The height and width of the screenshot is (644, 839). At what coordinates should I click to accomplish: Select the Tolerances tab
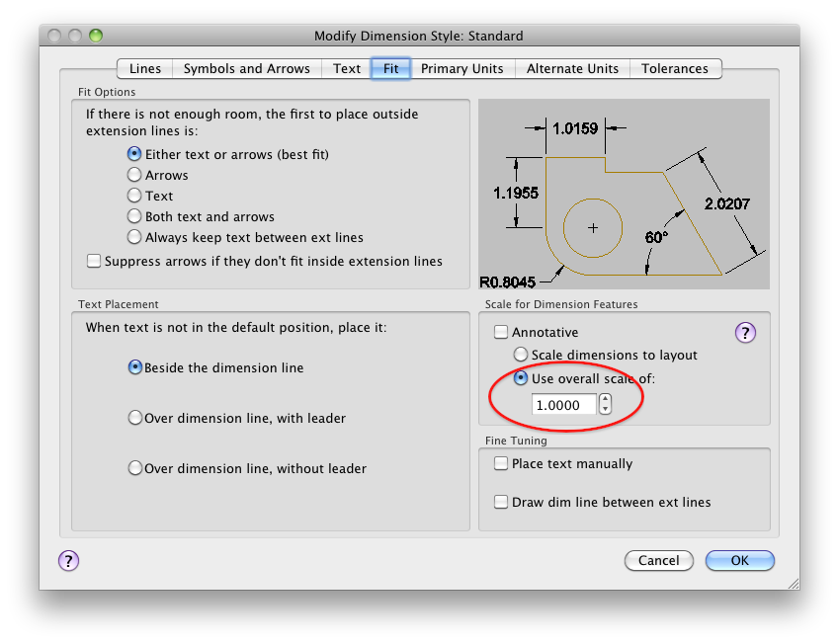pos(676,68)
